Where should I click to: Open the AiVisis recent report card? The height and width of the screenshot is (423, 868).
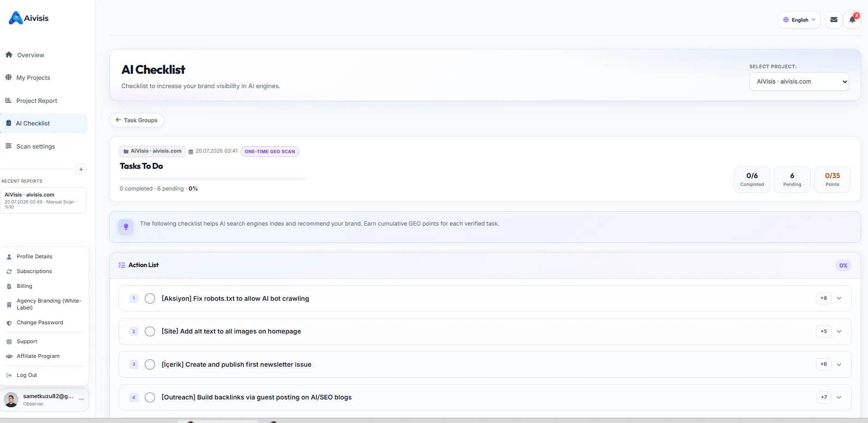coord(43,201)
